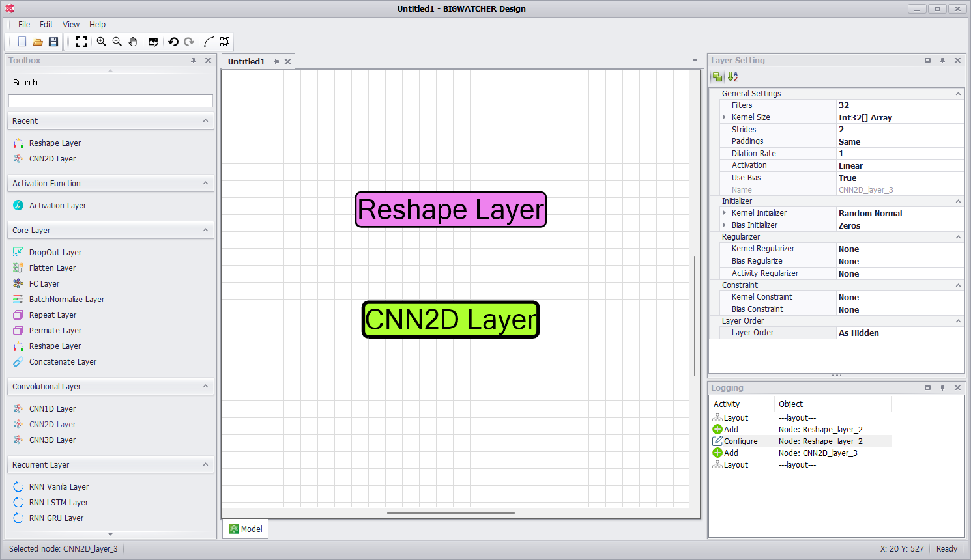
Task: Open the Edit menu
Action: 46,25
